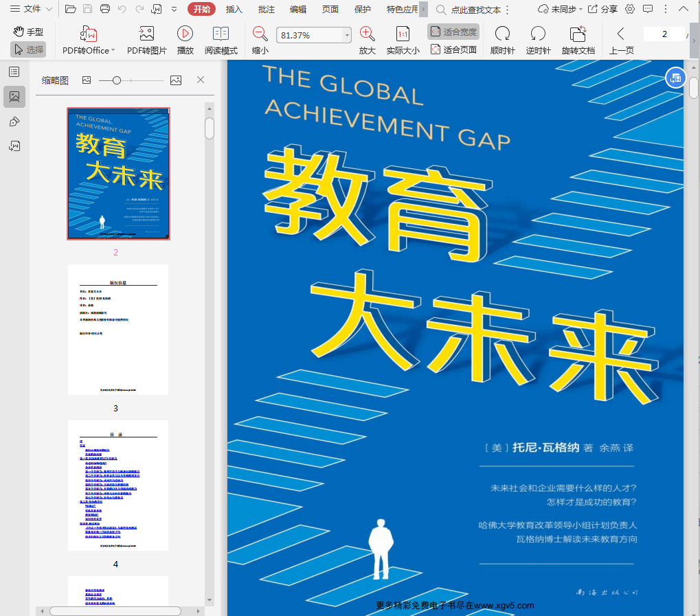
Task: Click the 分享 share button
Action: click(x=602, y=9)
